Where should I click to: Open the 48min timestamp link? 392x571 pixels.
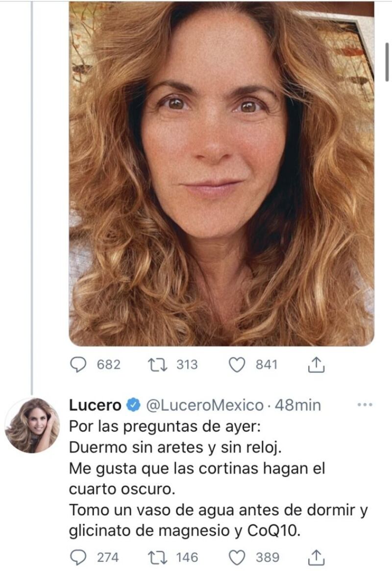coord(298,405)
